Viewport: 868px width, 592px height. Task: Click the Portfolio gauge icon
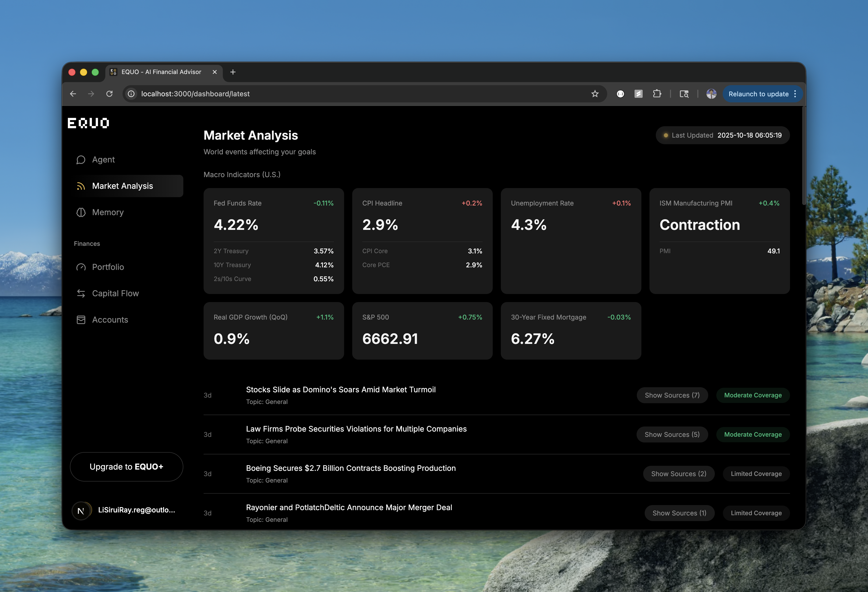81,267
